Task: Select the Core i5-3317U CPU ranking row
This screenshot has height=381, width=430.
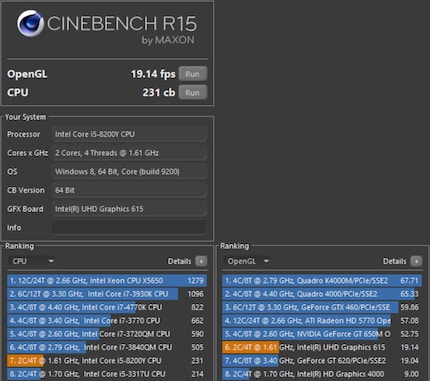Action: [x=107, y=374]
